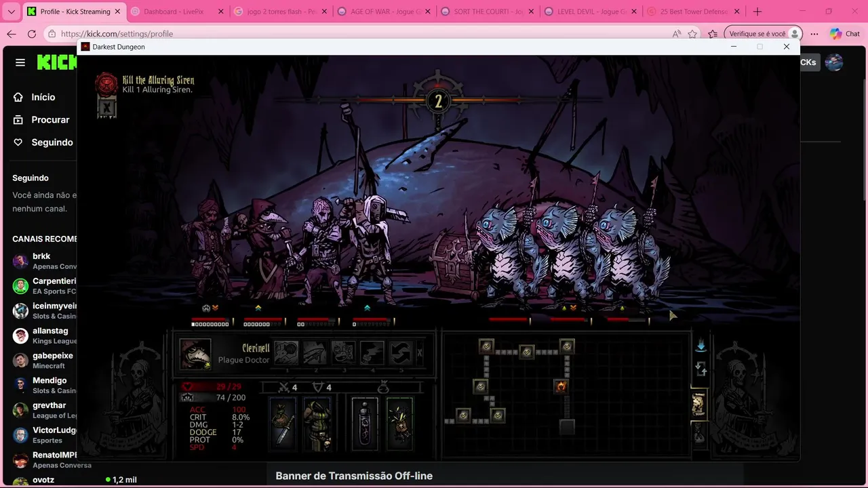The height and width of the screenshot is (488, 868).
Task: Select the move/swap position skill icon
Action: (400, 353)
